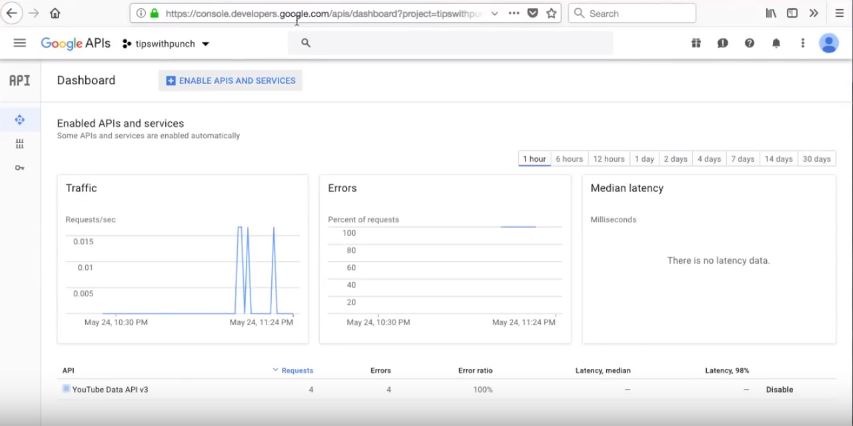
Task: Bookmark this page with the star icon
Action: tap(551, 13)
